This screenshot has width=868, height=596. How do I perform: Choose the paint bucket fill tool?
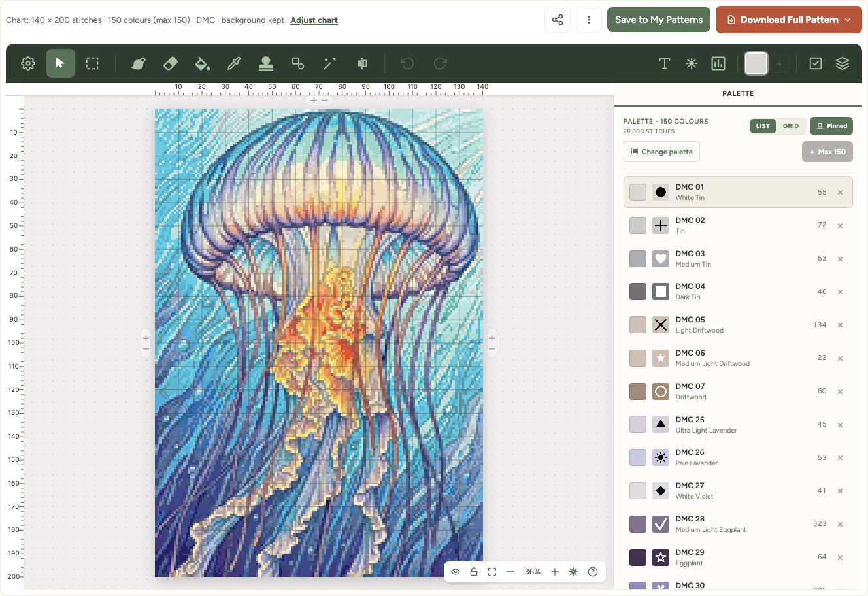click(202, 63)
